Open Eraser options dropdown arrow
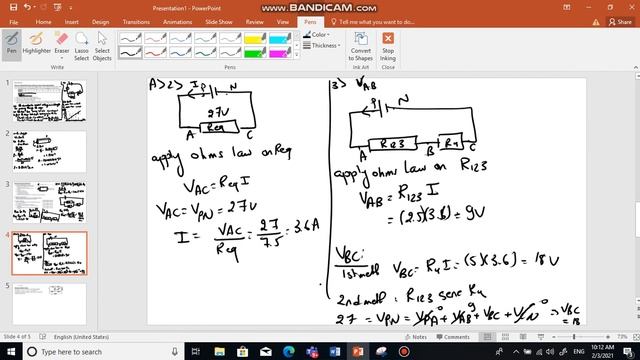This screenshot has height=360, width=640. pos(62,58)
